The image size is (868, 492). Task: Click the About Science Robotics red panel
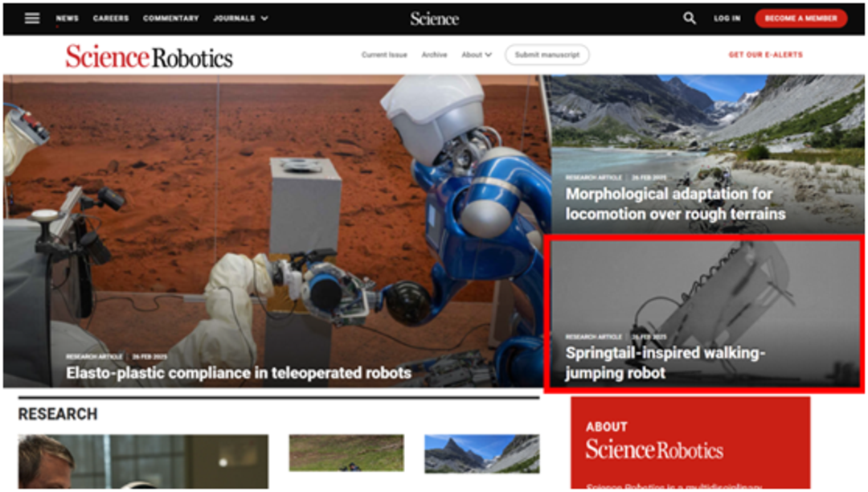(x=690, y=443)
